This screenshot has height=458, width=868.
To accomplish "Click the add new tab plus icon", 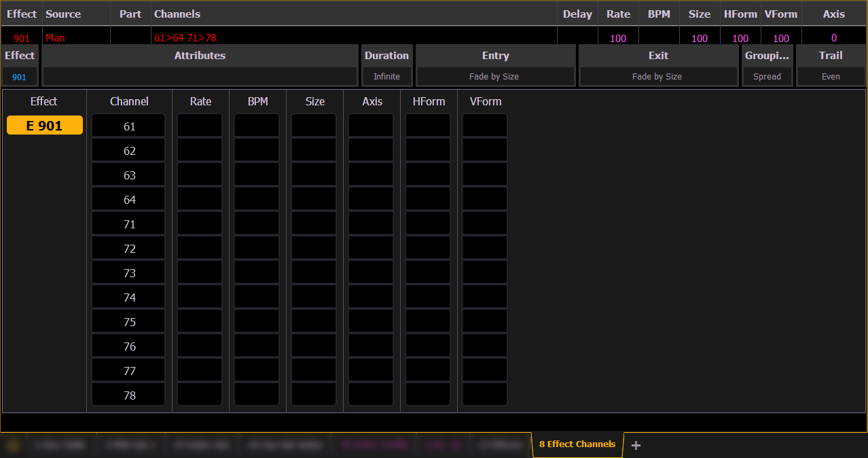I will pyautogui.click(x=636, y=445).
